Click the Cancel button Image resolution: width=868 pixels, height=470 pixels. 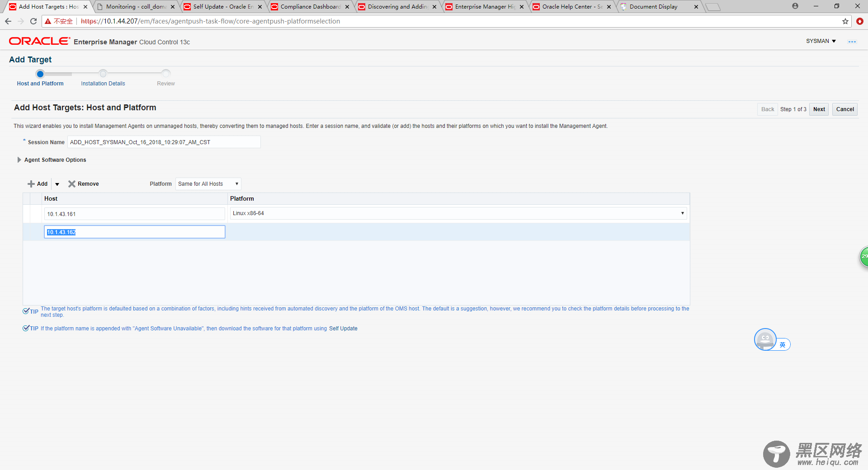[845, 109]
